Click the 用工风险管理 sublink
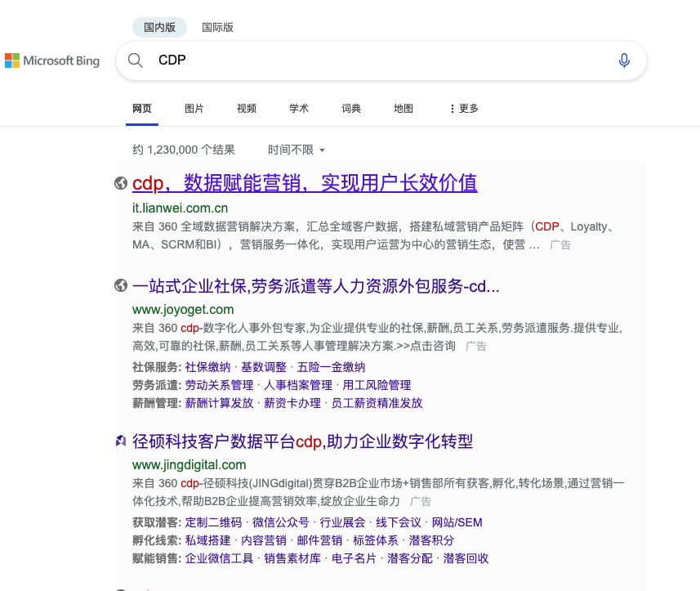The height and width of the screenshot is (591, 700). (377, 385)
